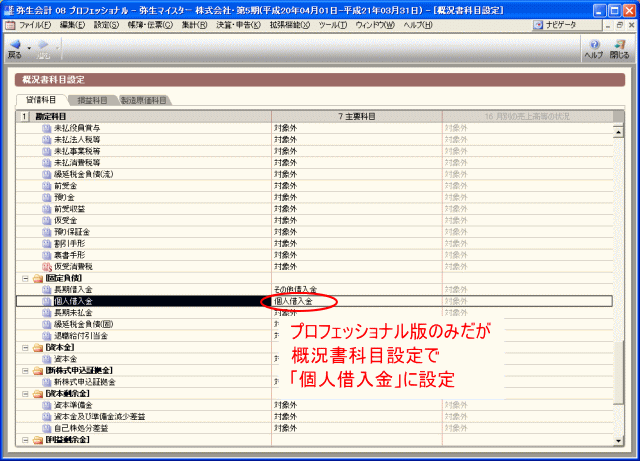Open the dropdown arrow beside 戻る
Viewport: 640px width, 461px height.
tap(29, 48)
